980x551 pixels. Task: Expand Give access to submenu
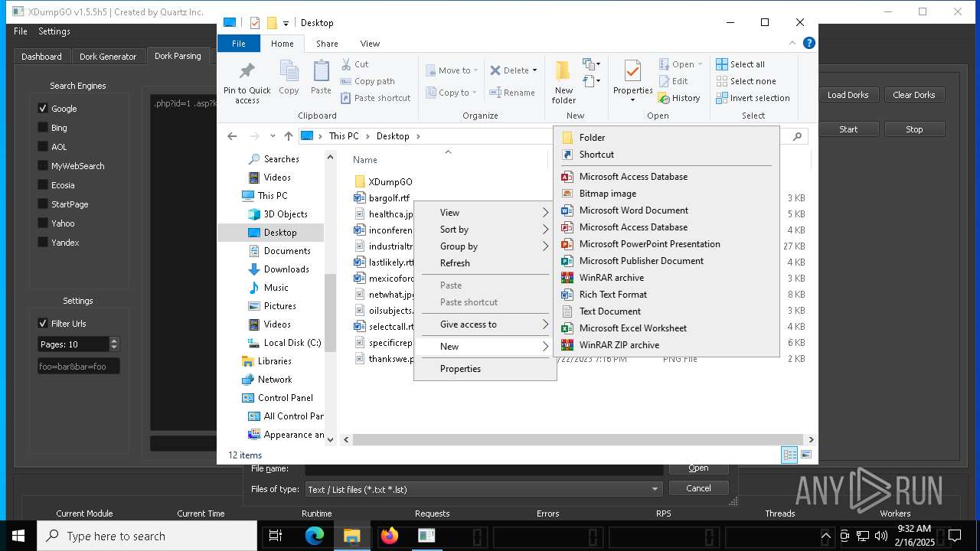tap(485, 324)
